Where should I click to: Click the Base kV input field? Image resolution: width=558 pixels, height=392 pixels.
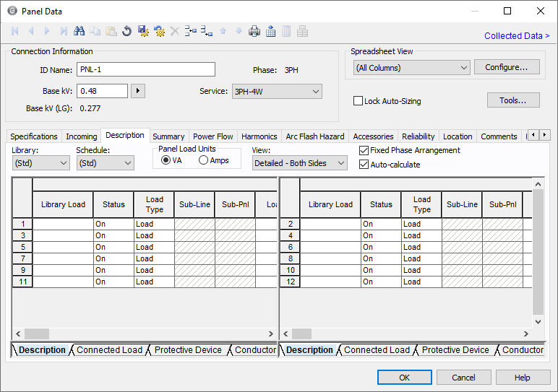coord(103,91)
